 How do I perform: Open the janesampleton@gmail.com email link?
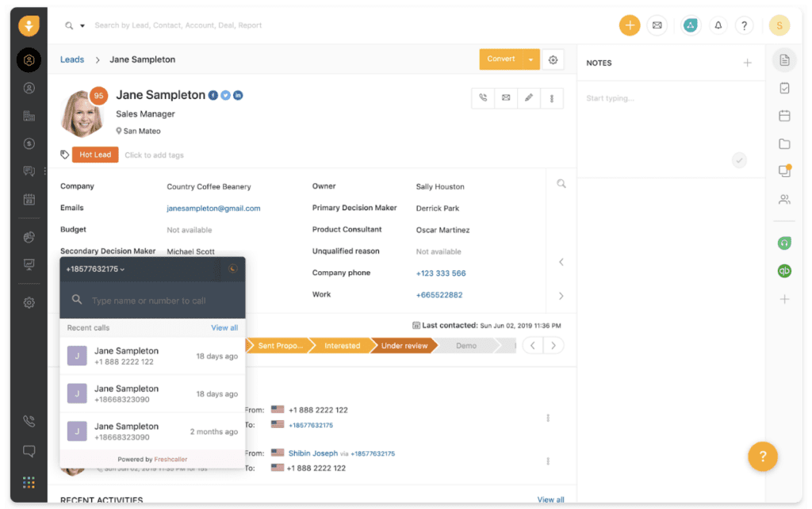pyautogui.click(x=213, y=209)
